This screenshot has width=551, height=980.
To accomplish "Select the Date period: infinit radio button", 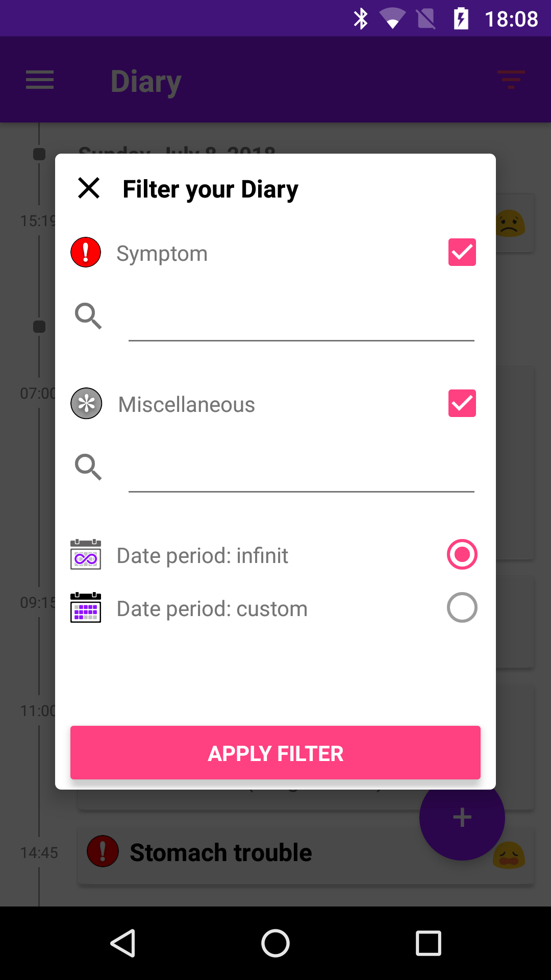I will pos(462,554).
